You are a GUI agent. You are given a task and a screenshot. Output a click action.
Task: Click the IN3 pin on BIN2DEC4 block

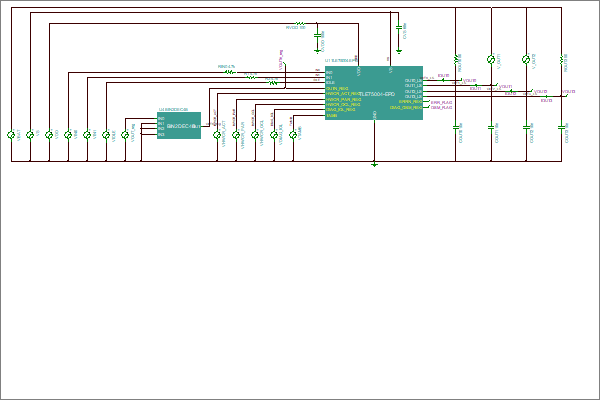point(161,134)
